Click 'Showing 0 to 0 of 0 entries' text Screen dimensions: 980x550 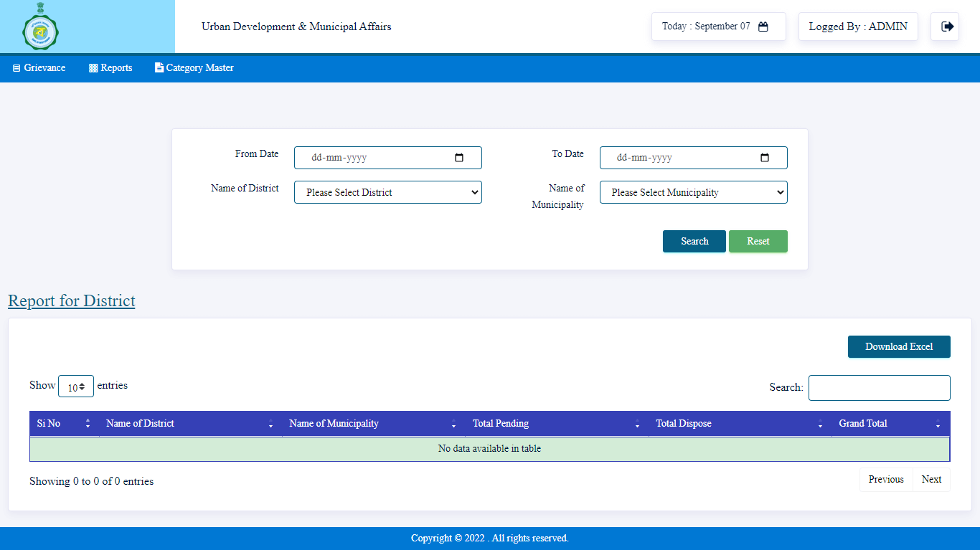[x=92, y=481]
